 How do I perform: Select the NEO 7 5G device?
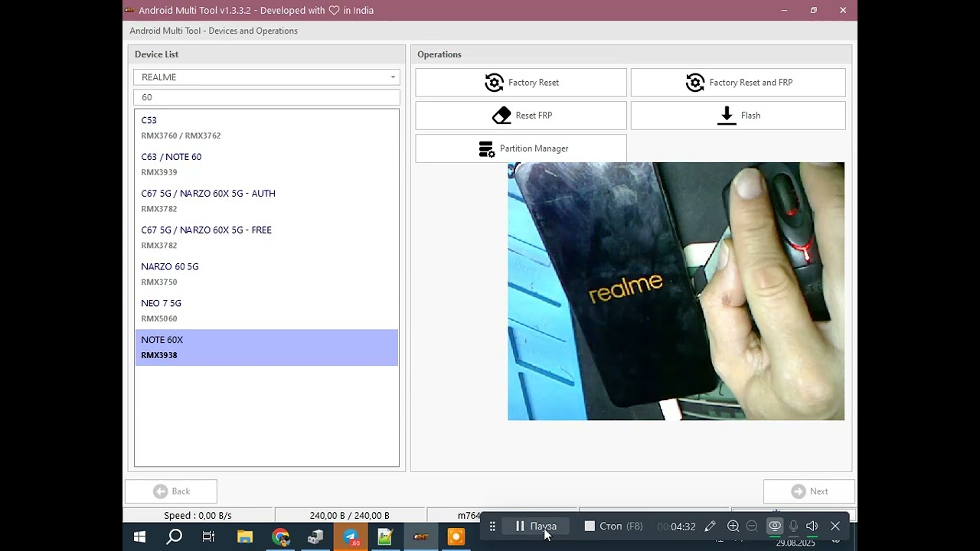(x=266, y=311)
